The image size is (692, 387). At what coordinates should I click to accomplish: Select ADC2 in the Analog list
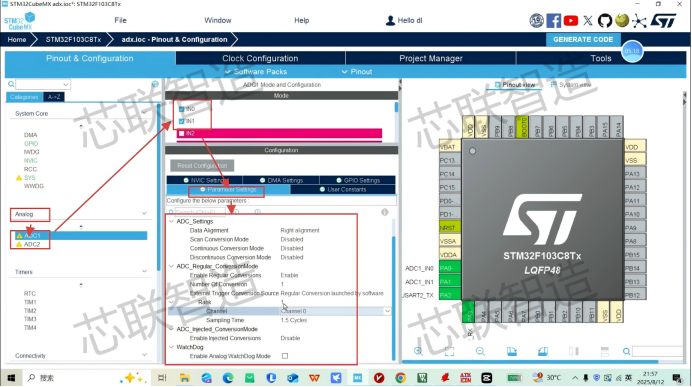[32, 244]
